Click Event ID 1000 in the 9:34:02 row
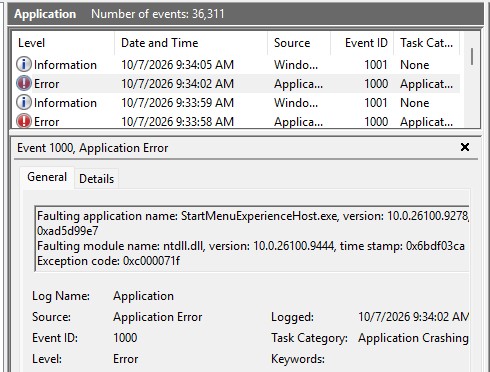The height and width of the screenshot is (372, 490). click(x=376, y=84)
